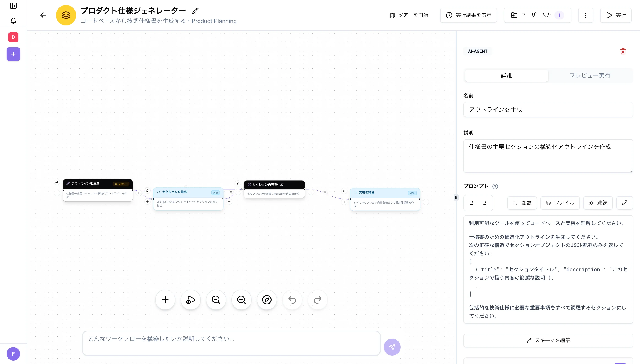Zoom in the canvas
Image resolution: width=640 pixels, height=364 pixels.
[241, 300]
